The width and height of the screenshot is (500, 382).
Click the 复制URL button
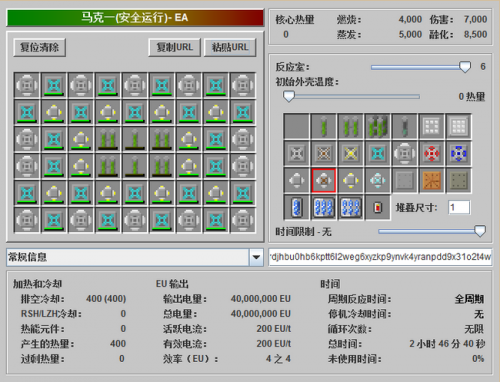point(174,47)
